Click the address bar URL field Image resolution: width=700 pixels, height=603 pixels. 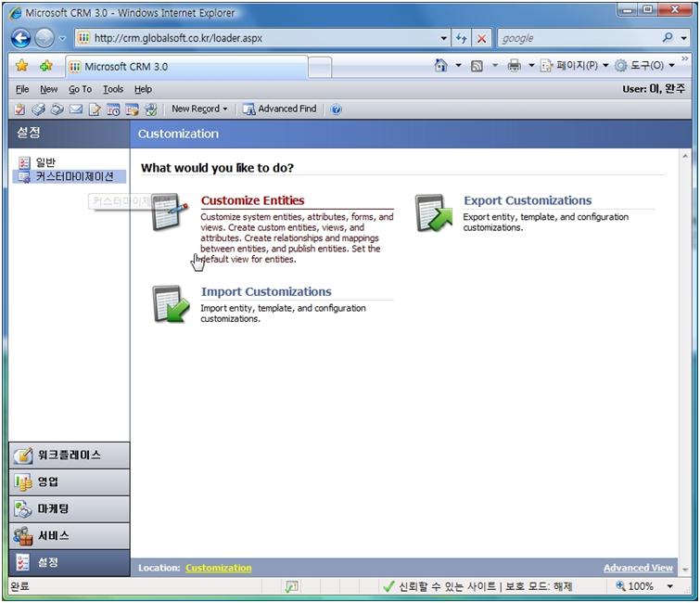(x=261, y=38)
